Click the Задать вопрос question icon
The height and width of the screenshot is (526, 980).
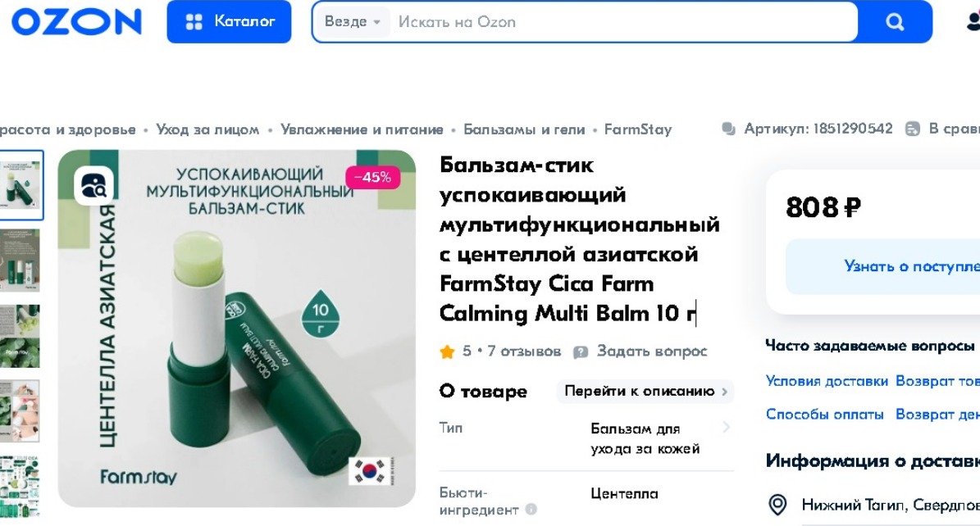581,351
